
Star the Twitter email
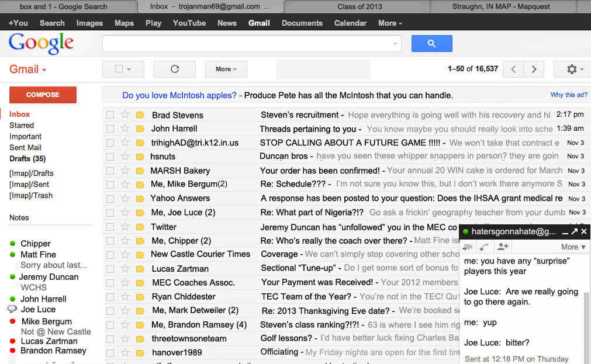125,227
